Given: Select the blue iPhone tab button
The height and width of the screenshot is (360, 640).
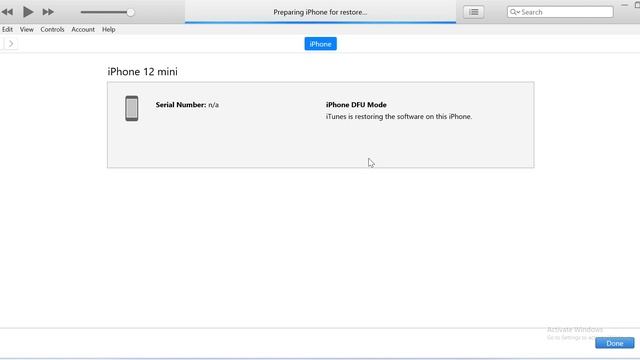Looking at the screenshot, I should (x=320, y=44).
